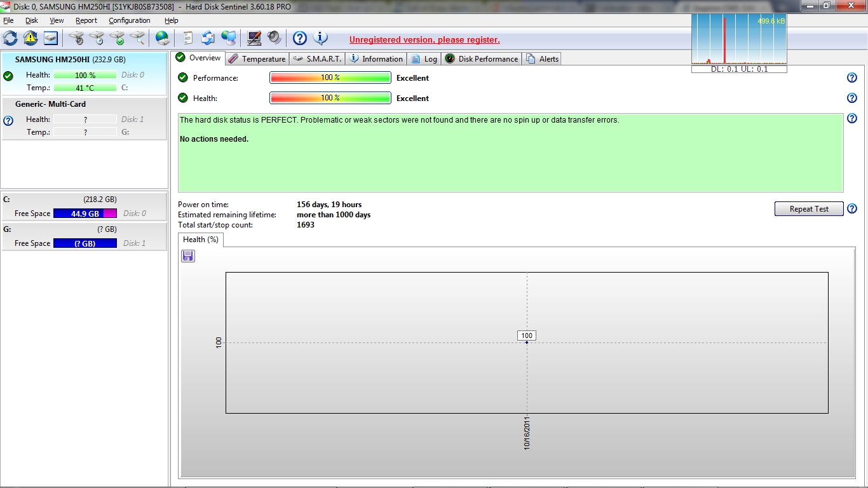Open the Report menu
868x488 pixels.
pos(86,20)
